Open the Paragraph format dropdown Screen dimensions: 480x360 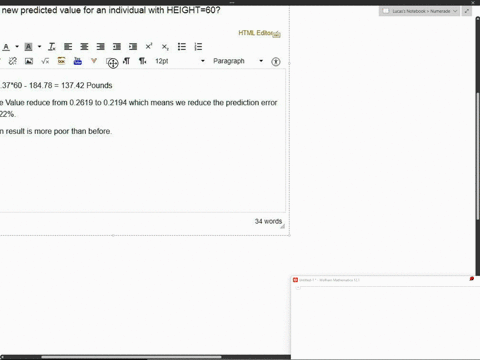coord(238,61)
